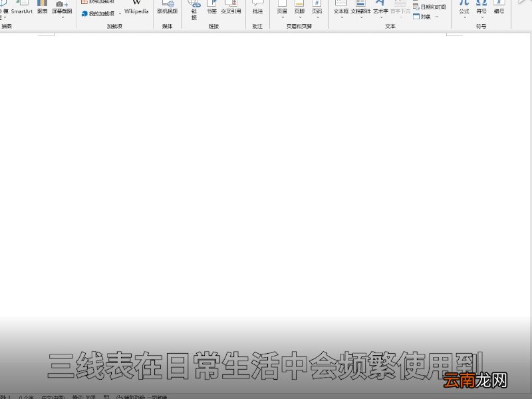Insert date and time (日期和时间)
Viewport: 532px width, 399px height.
coord(430,7)
